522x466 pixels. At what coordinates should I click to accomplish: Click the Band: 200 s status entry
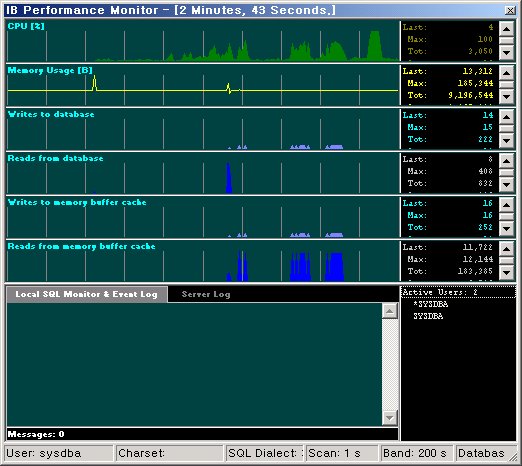[417, 453]
